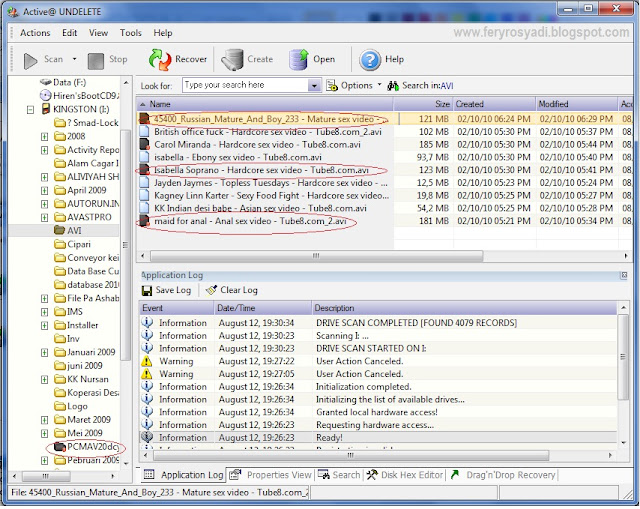This screenshot has height=509, width=640.
Task: Click the application log vertical scrollbar
Action: point(623,356)
